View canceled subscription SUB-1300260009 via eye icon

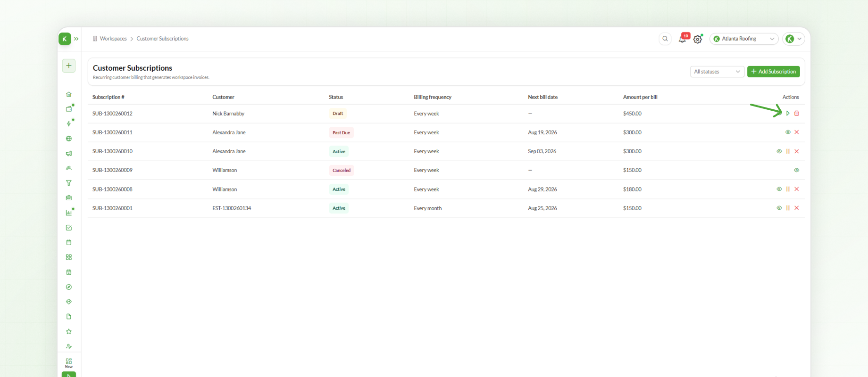[797, 170]
